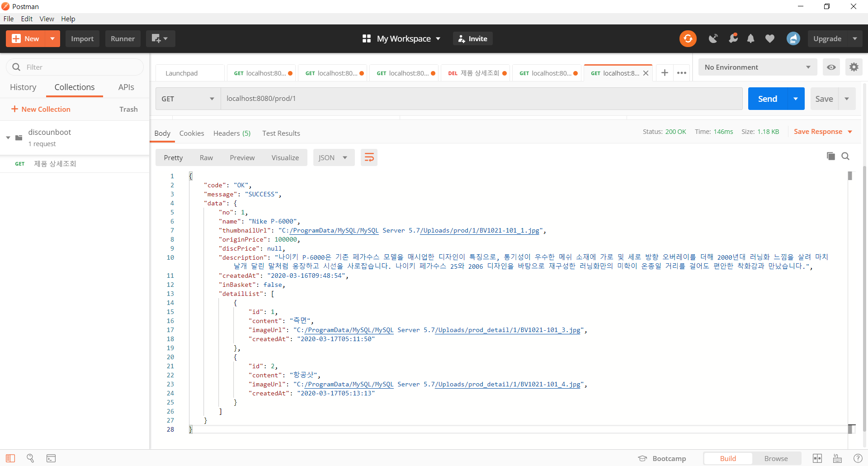868x466 pixels.
Task: Open the Save button dropdown arrow
Action: tap(847, 99)
